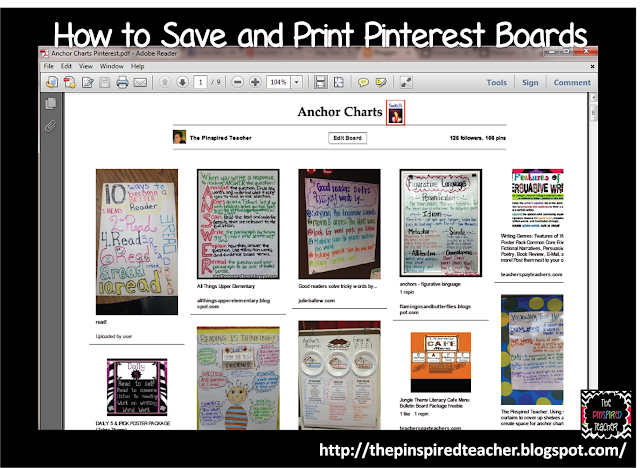Open the Sign pane
This screenshot has height=468, width=640.
click(530, 82)
